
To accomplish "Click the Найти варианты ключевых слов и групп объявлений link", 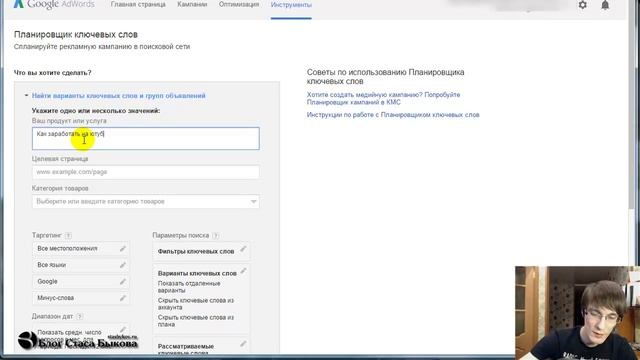I will [x=119, y=96].
